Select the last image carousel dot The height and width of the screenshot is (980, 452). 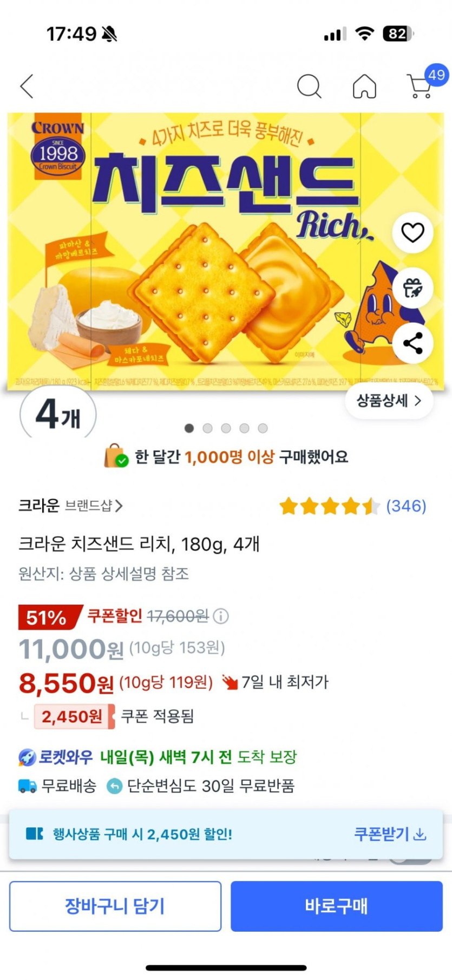coord(263,428)
